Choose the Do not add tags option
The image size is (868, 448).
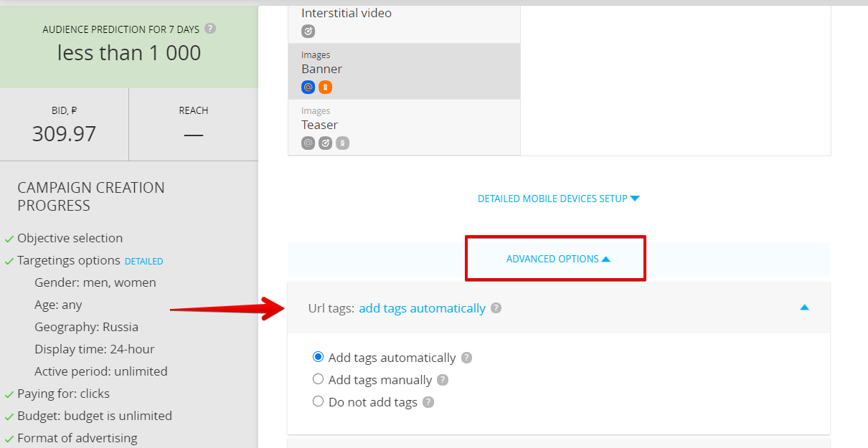(319, 401)
